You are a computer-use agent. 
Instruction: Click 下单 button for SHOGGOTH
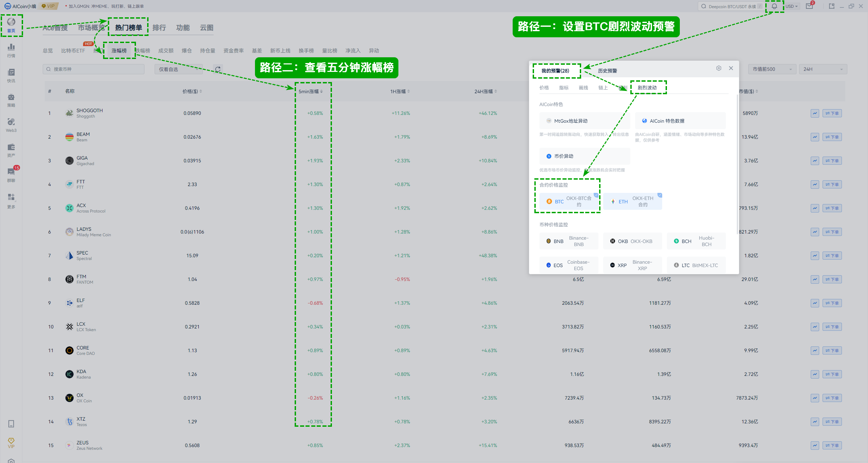pyautogui.click(x=832, y=113)
